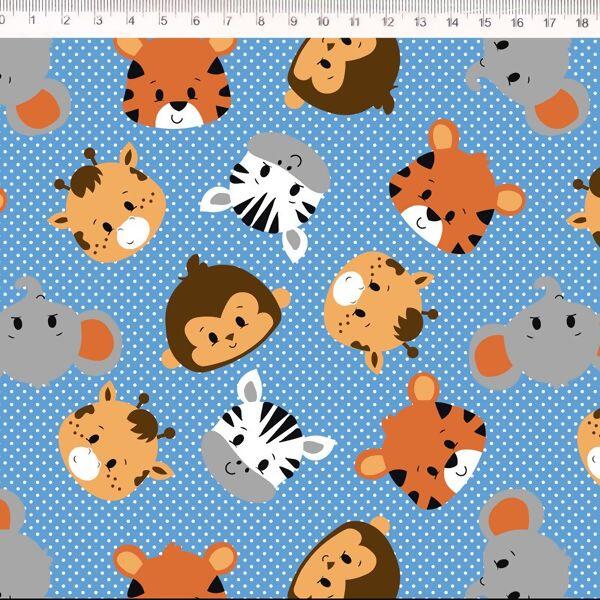
Task: Pick the 14 mark on the ruler
Action: pos(452,22)
